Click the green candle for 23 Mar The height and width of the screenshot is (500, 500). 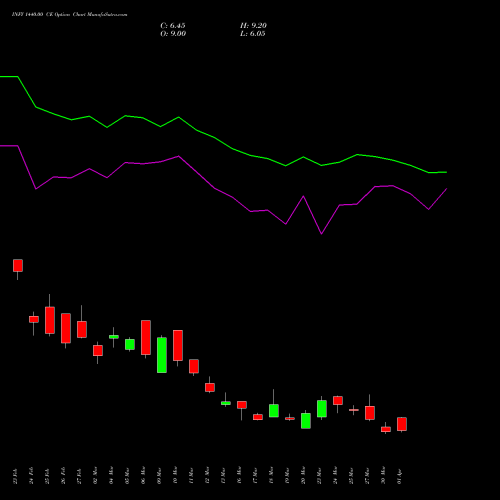point(322,409)
